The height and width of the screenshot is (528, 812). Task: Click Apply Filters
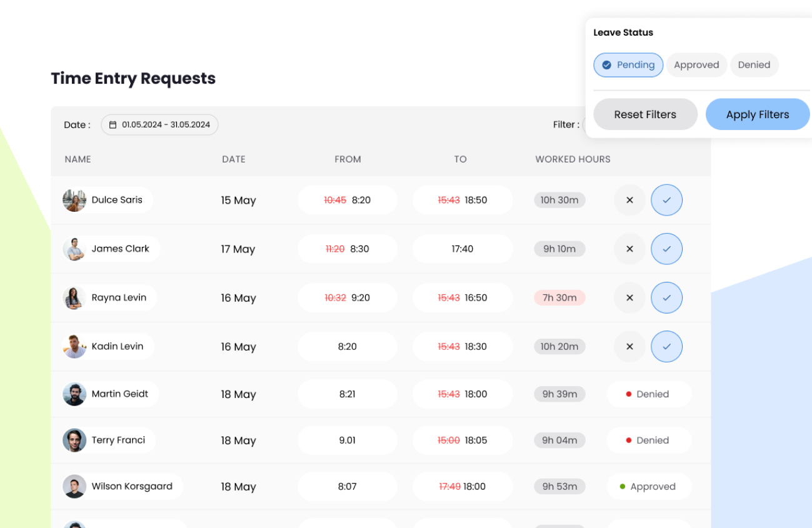(x=758, y=114)
